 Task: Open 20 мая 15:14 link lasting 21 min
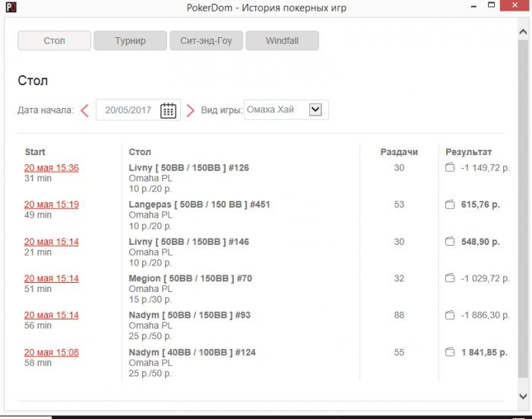51,242
